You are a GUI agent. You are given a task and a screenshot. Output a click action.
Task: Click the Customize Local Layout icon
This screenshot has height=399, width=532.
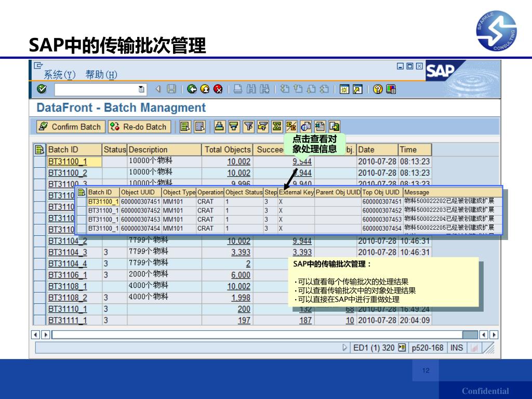pyautogui.click(x=391, y=89)
